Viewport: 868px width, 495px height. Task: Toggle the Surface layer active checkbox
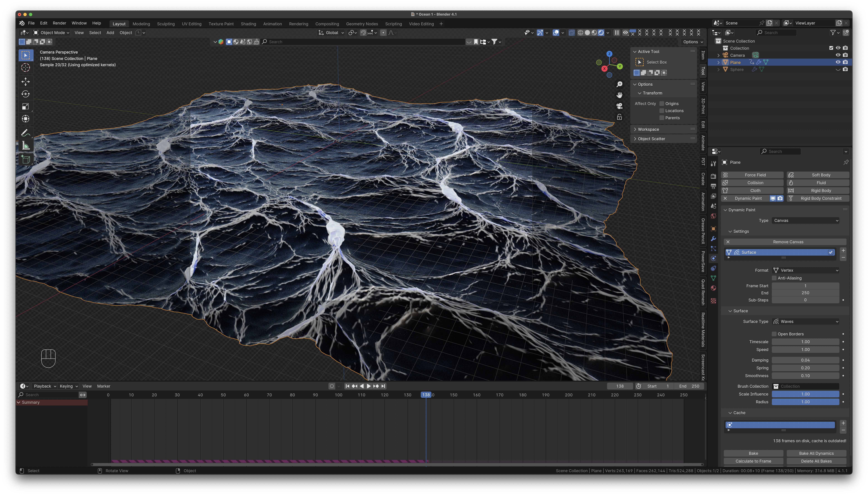click(x=831, y=252)
